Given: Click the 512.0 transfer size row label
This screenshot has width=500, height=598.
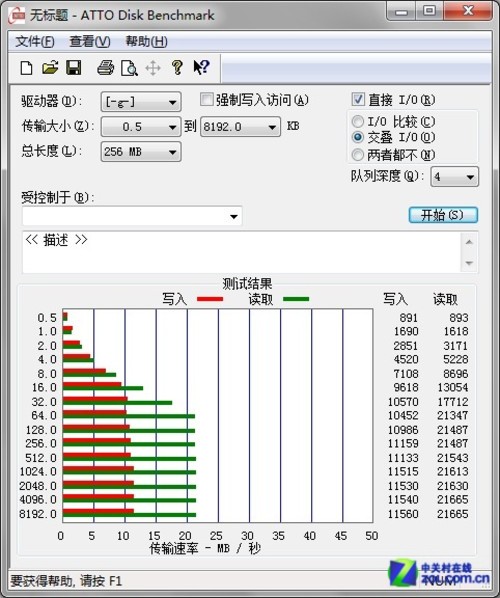Looking at the screenshot, I should pyautogui.click(x=40, y=458).
